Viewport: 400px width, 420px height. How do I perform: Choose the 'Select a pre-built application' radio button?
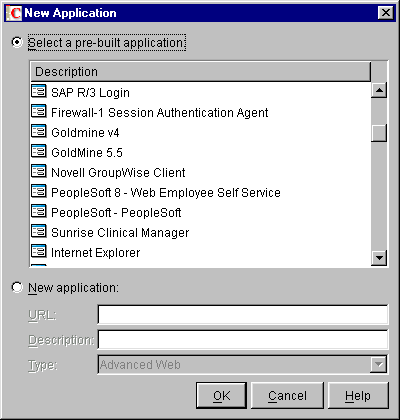pos(17,42)
